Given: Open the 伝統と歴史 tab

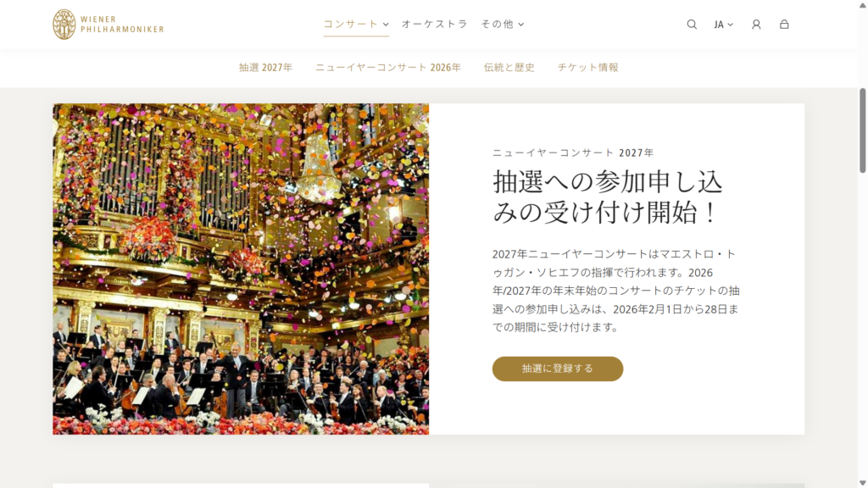Looking at the screenshot, I should [509, 68].
